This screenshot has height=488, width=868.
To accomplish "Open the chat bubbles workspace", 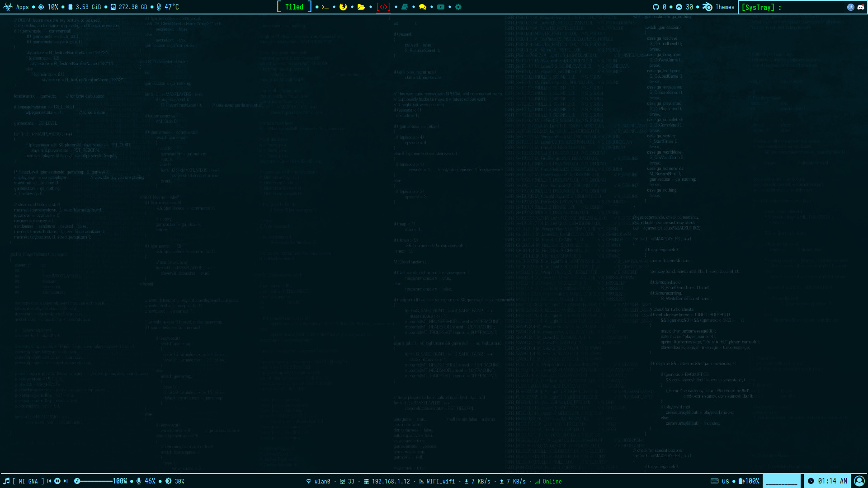I will click(423, 7).
